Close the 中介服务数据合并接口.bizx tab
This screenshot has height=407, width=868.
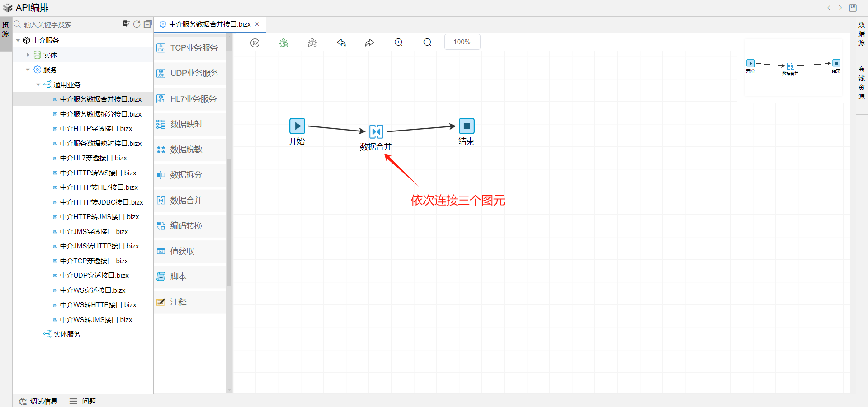257,24
